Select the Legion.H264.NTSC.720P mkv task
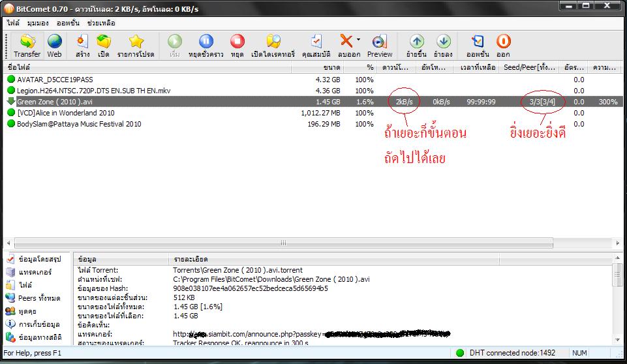This screenshot has height=364, width=627. tap(313, 91)
